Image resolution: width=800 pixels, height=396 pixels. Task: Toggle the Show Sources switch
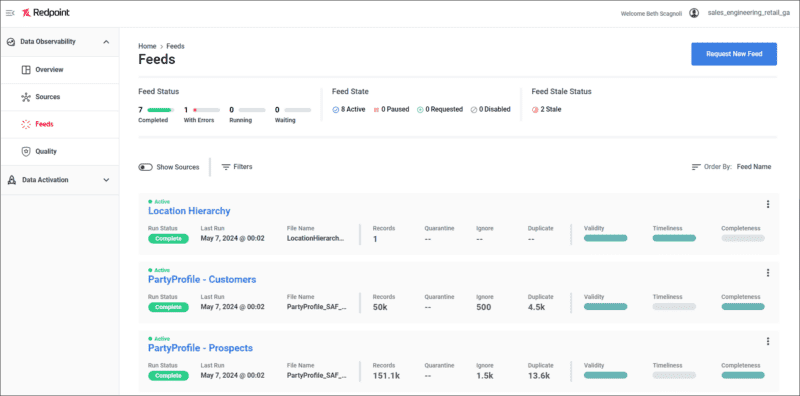[x=145, y=167]
